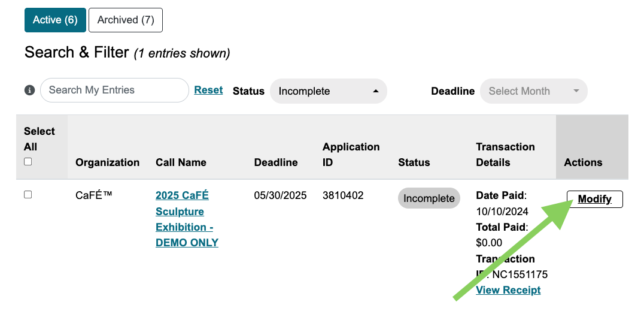Click the Transaction Details column header

(x=505, y=155)
